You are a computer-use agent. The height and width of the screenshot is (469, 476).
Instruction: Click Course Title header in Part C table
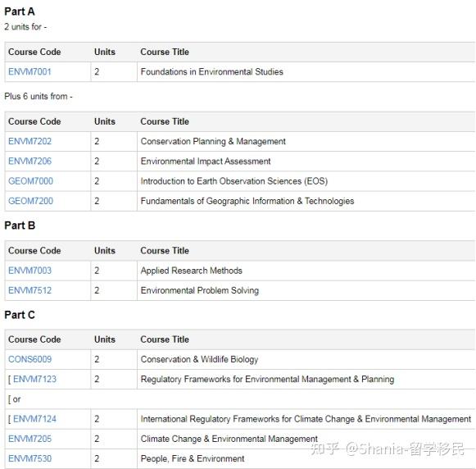(x=165, y=339)
